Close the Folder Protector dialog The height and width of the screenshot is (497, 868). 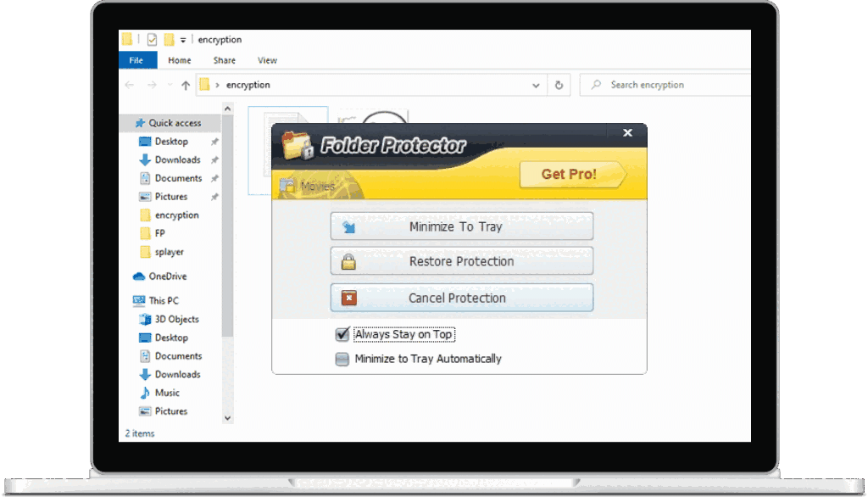click(627, 132)
